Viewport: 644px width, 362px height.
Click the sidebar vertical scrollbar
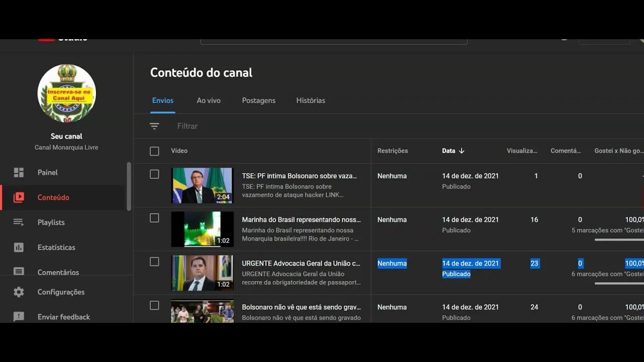(x=129, y=186)
